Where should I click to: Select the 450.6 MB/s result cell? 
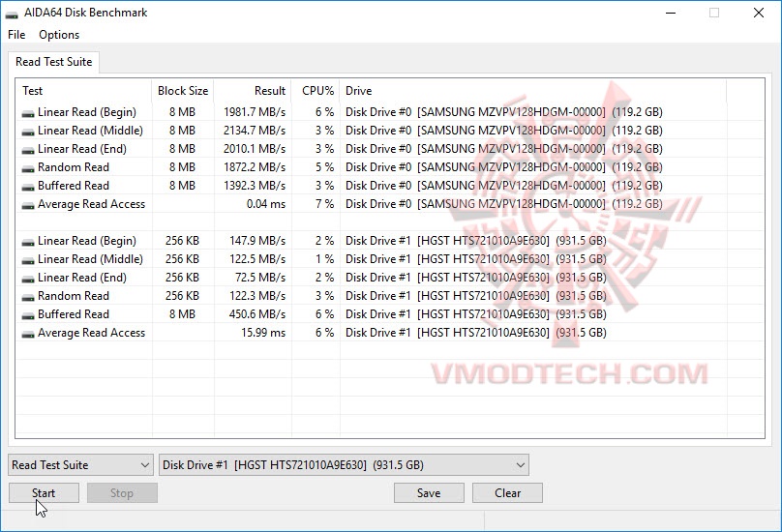[x=257, y=314]
